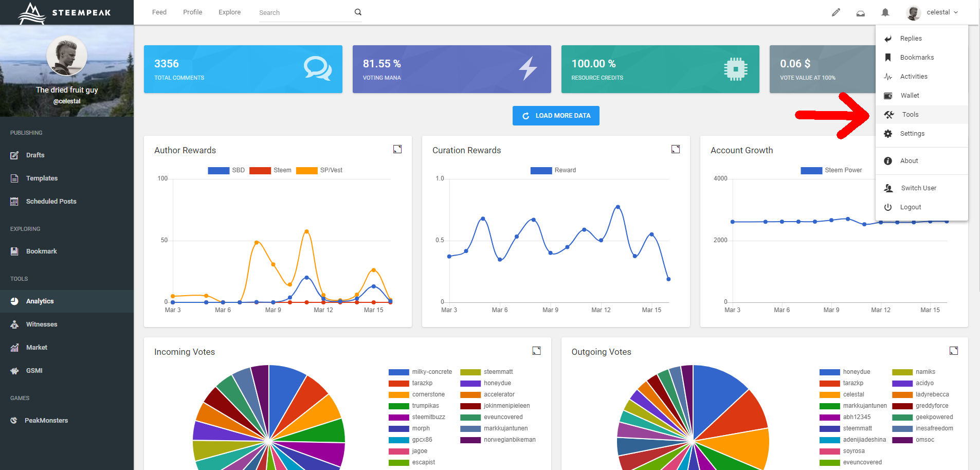Click the pencil compose post icon
The width and height of the screenshot is (980, 470).
coord(836,12)
